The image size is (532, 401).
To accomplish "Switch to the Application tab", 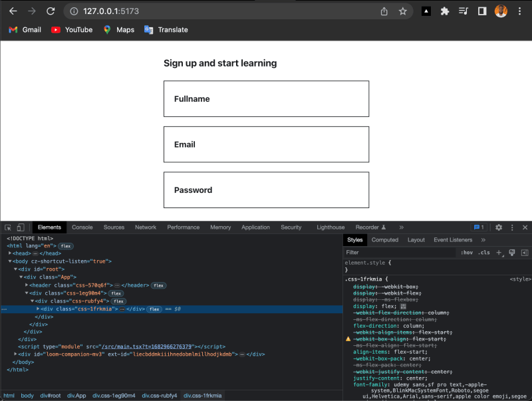I will (x=255, y=227).
